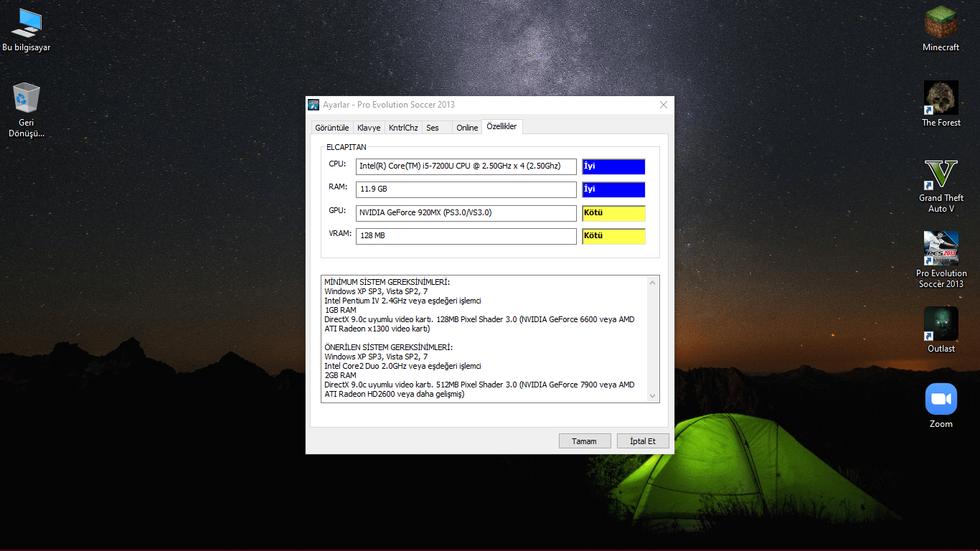Image resolution: width=980 pixels, height=551 pixels.
Task: Switch to the KntrlChz tab
Action: click(x=403, y=128)
